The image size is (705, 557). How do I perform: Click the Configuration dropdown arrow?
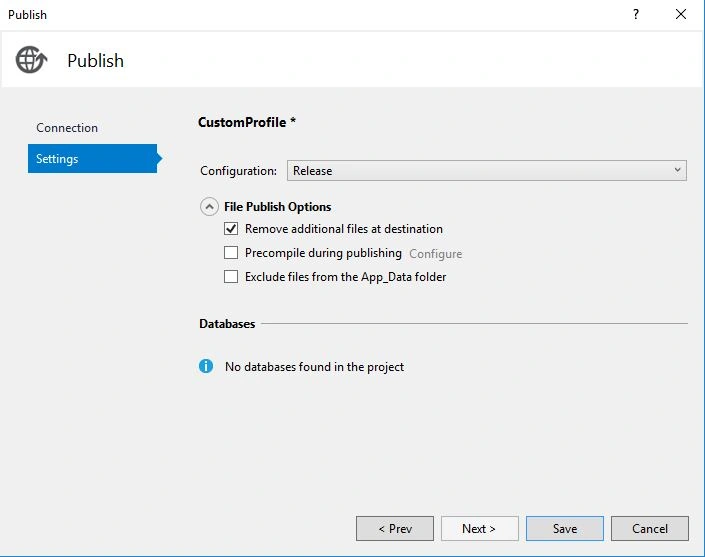point(677,170)
